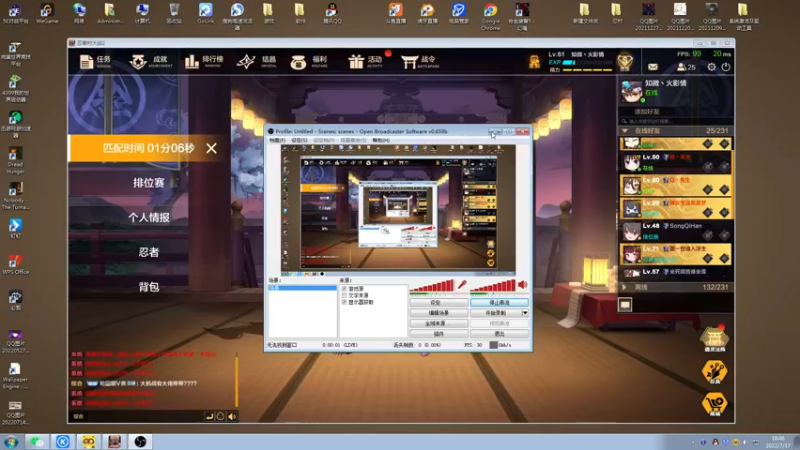The image size is (800, 450).
Task: Cancel matchmaking with the X icon
Action: pos(211,148)
